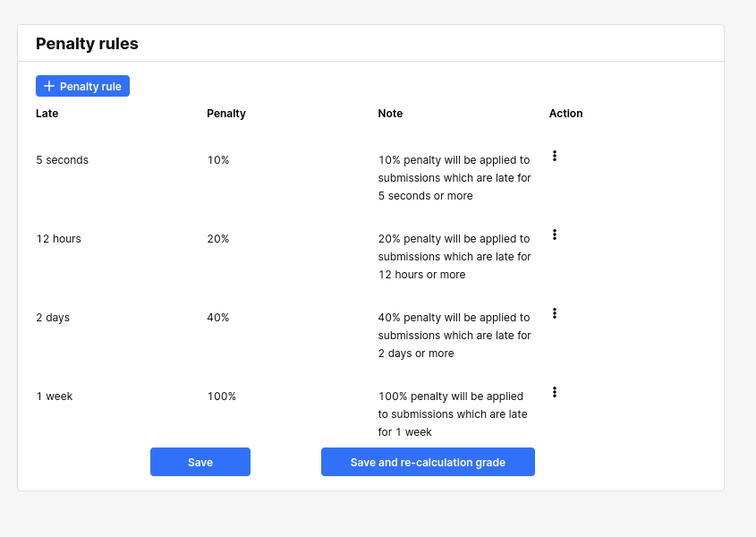Open action menu for 2 days rule

pyautogui.click(x=555, y=313)
